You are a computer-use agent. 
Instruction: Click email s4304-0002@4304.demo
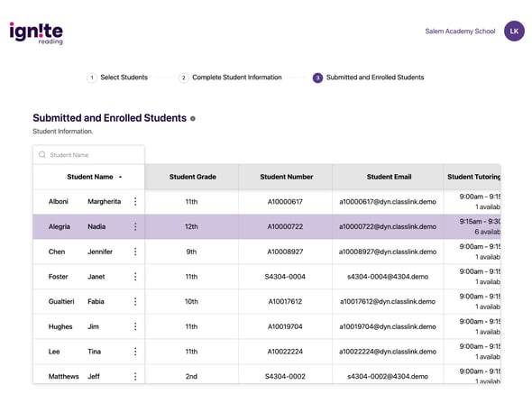[x=388, y=376]
